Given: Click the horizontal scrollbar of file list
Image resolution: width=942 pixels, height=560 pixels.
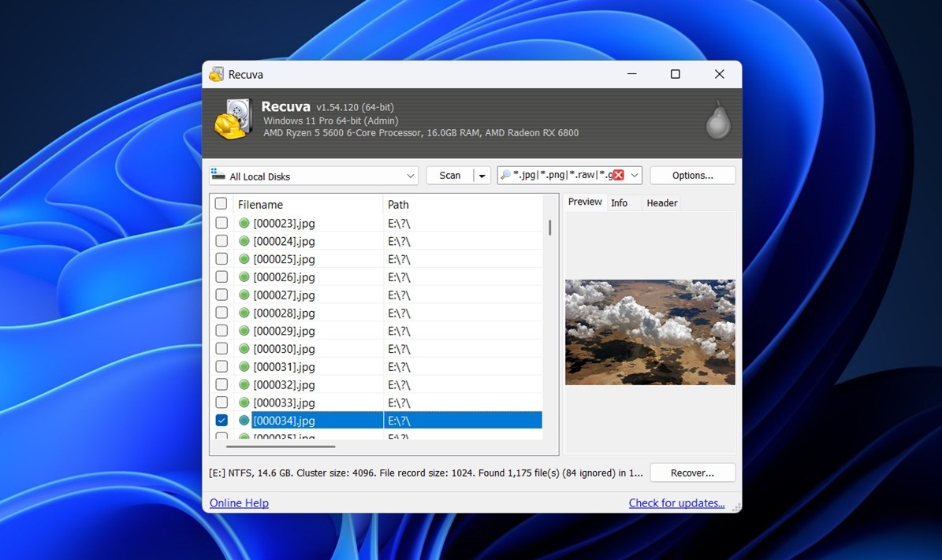Looking at the screenshot, I should coord(281,447).
